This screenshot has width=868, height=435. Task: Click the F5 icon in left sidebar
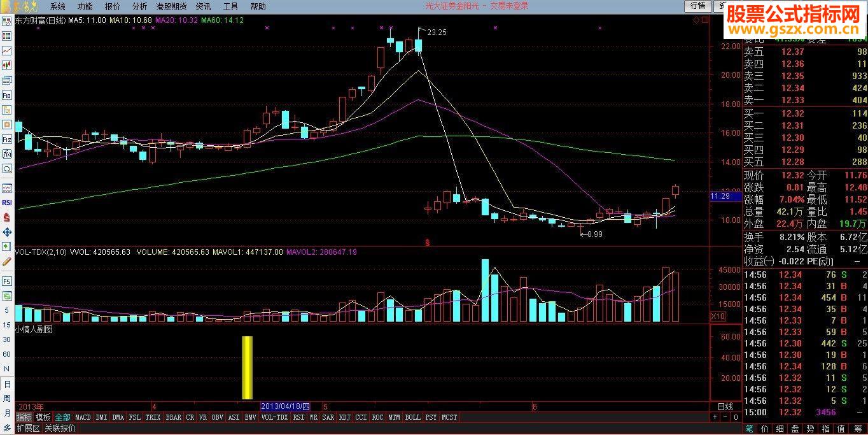click(7, 281)
